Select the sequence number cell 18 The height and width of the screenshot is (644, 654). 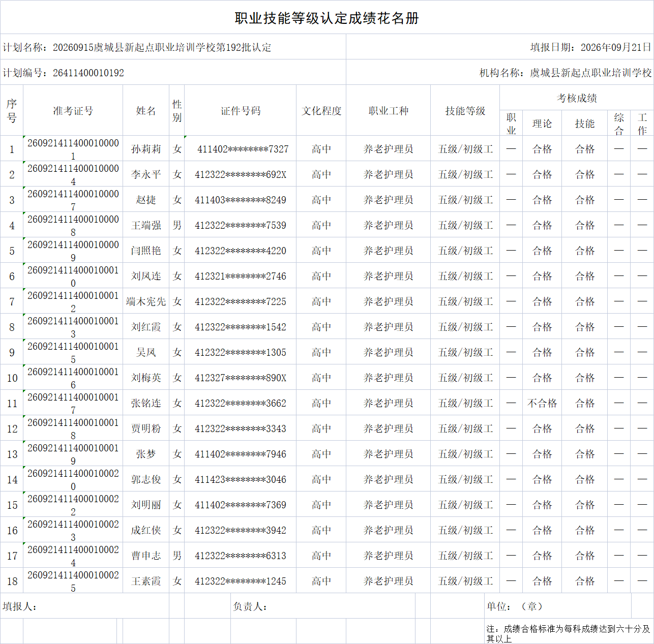pyautogui.click(x=12, y=581)
